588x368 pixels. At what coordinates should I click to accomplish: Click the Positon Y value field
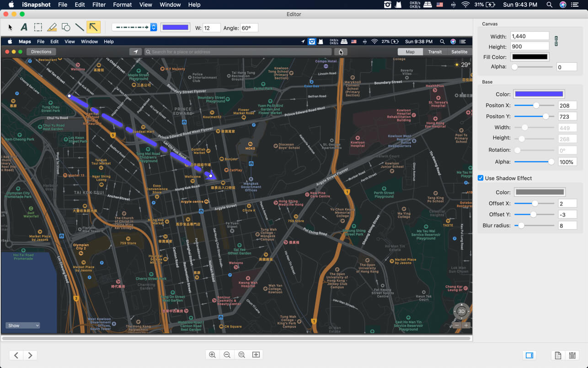(567, 117)
